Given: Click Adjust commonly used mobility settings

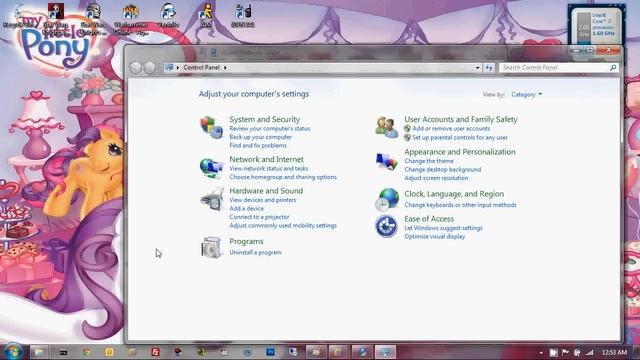Looking at the screenshot, I should (283, 226).
